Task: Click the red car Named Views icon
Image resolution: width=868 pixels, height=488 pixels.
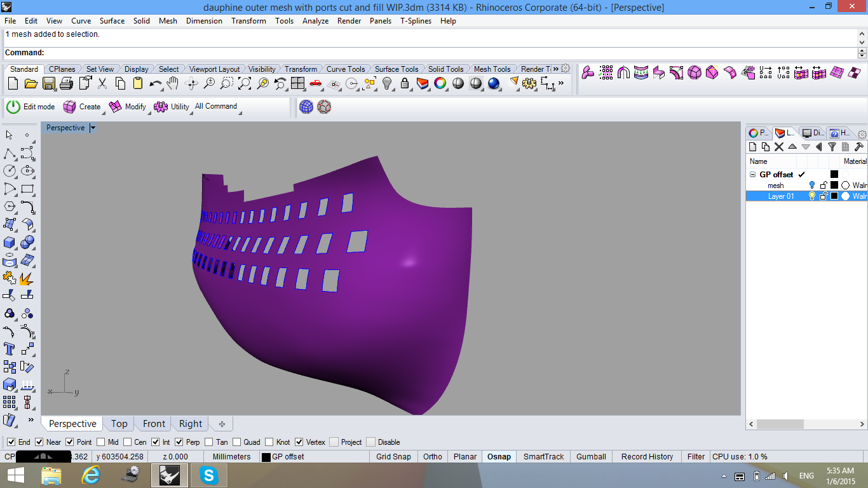Action: tap(316, 83)
